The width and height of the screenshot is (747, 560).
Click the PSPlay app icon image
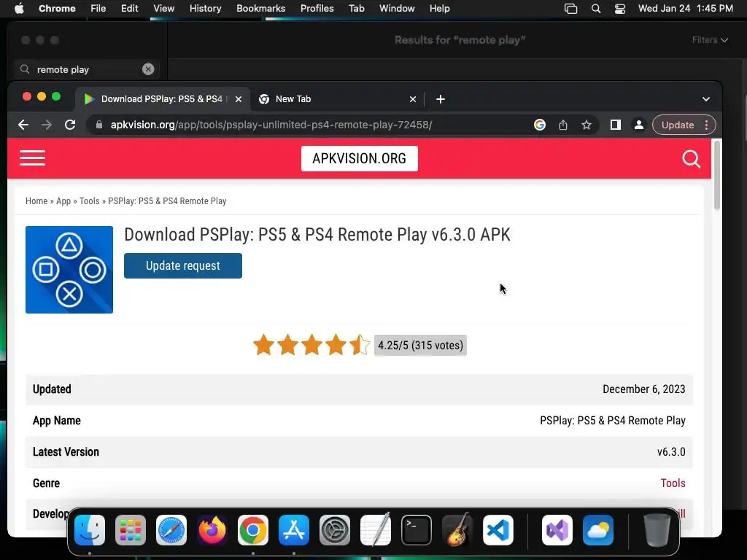click(69, 270)
